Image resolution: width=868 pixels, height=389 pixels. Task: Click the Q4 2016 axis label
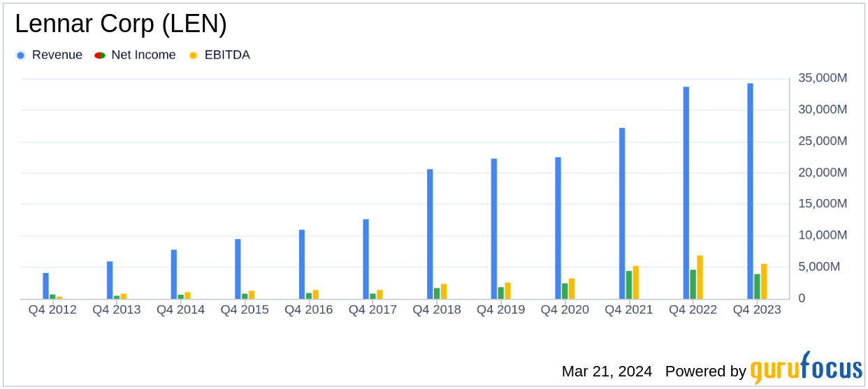tap(309, 309)
